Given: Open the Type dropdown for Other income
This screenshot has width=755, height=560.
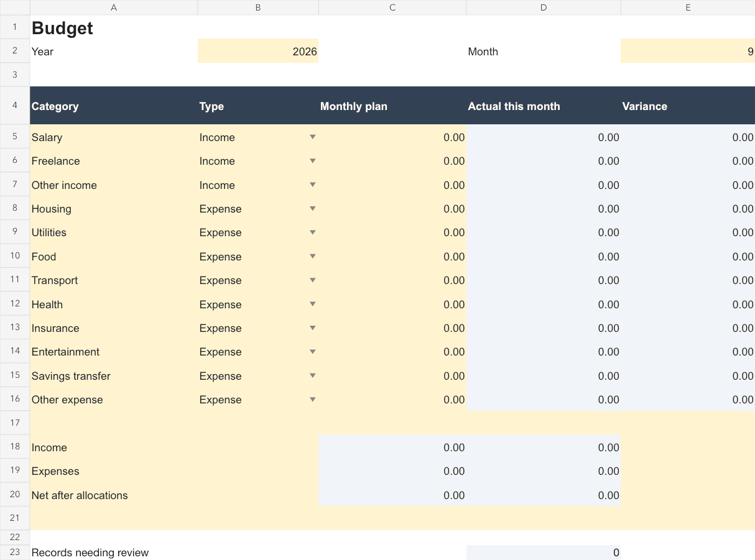Looking at the screenshot, I should click(x=313, y=185).
